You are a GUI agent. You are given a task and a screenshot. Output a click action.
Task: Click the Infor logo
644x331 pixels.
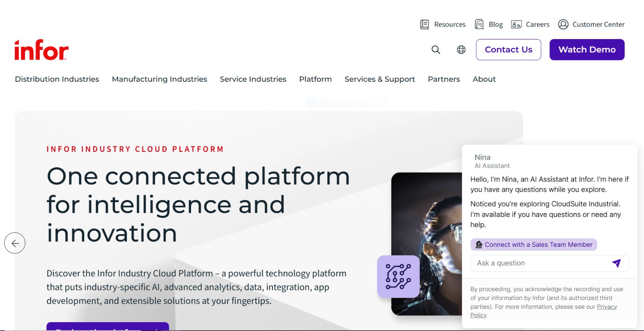41,50
